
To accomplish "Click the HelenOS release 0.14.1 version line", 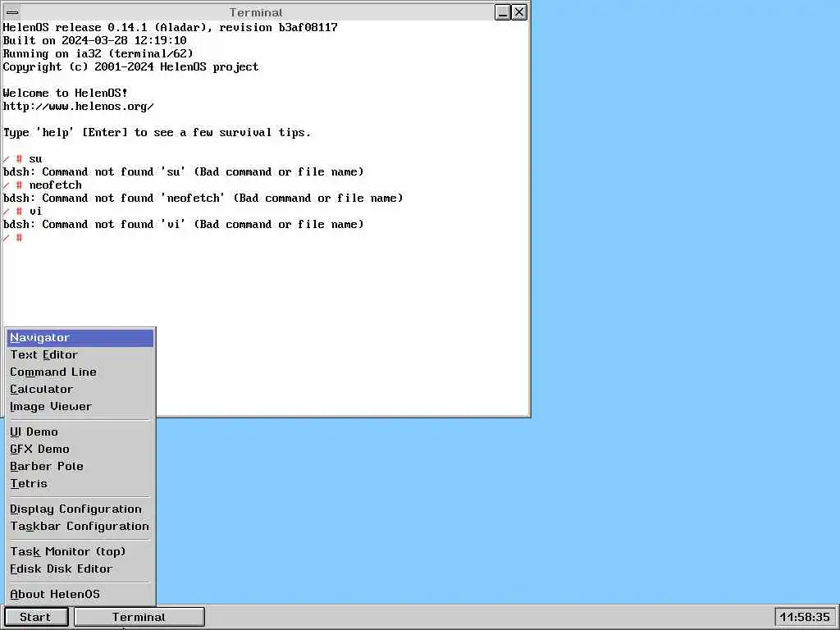I will [171, 27].
